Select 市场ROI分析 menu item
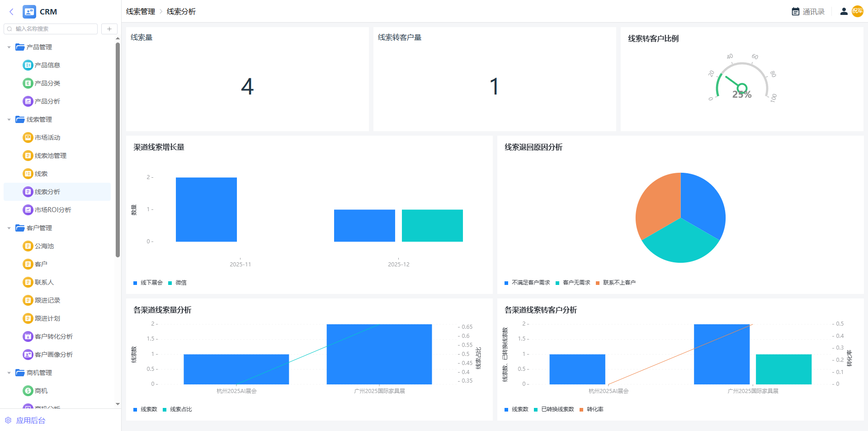Viewport: 868px width, 431px height. point(52,210)
